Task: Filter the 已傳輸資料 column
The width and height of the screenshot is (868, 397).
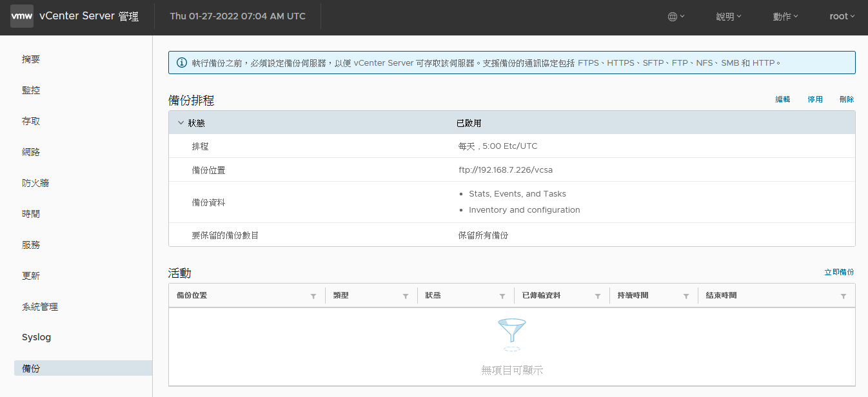Action: (x=598, y=296)
